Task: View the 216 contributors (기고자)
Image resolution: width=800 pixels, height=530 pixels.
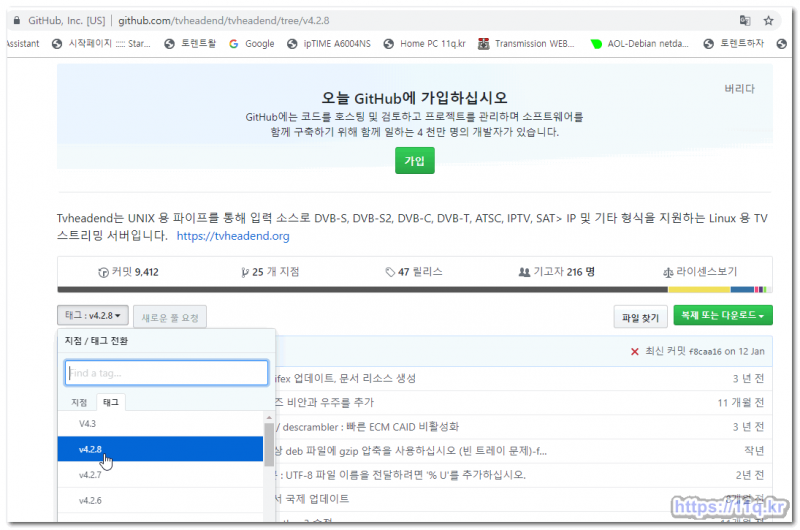Action: click(557, 272)
